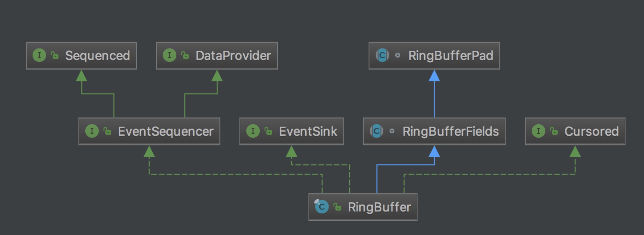Select the EventSequencer interface label

point(166,131)
